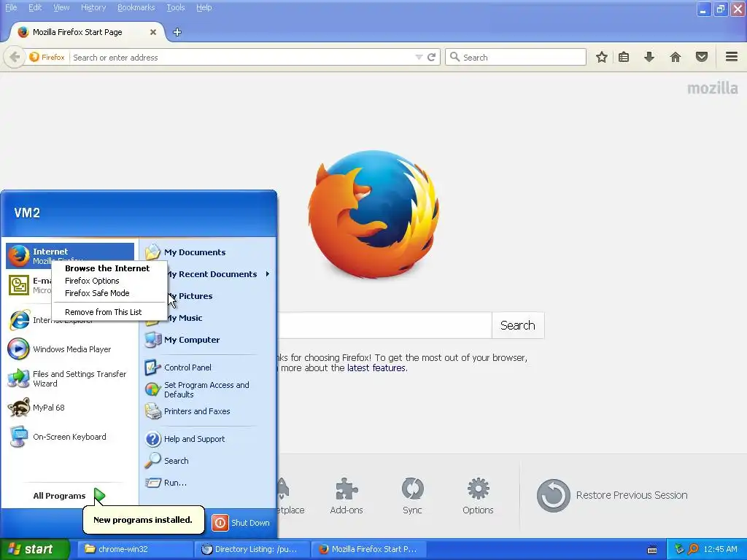Go to Firefox Home icon
The height and width of the screenshot is (560, 747).
[x=675, y=57]
